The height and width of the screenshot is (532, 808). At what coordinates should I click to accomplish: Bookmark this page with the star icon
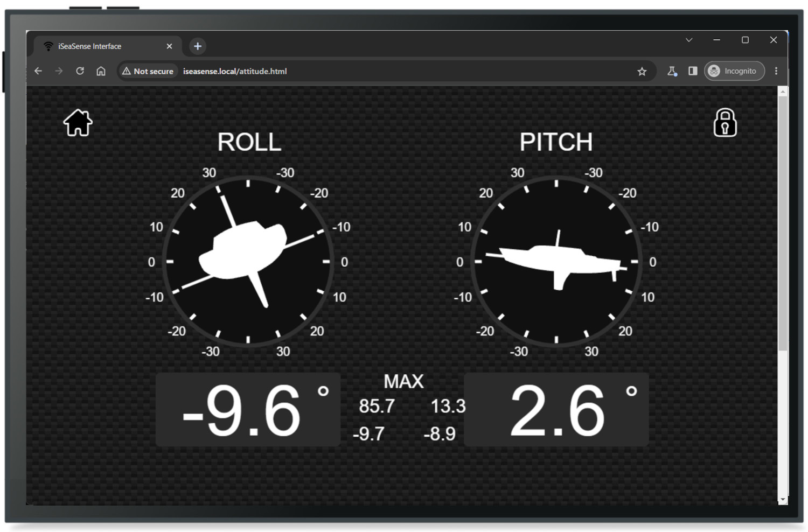click(642, 71)
